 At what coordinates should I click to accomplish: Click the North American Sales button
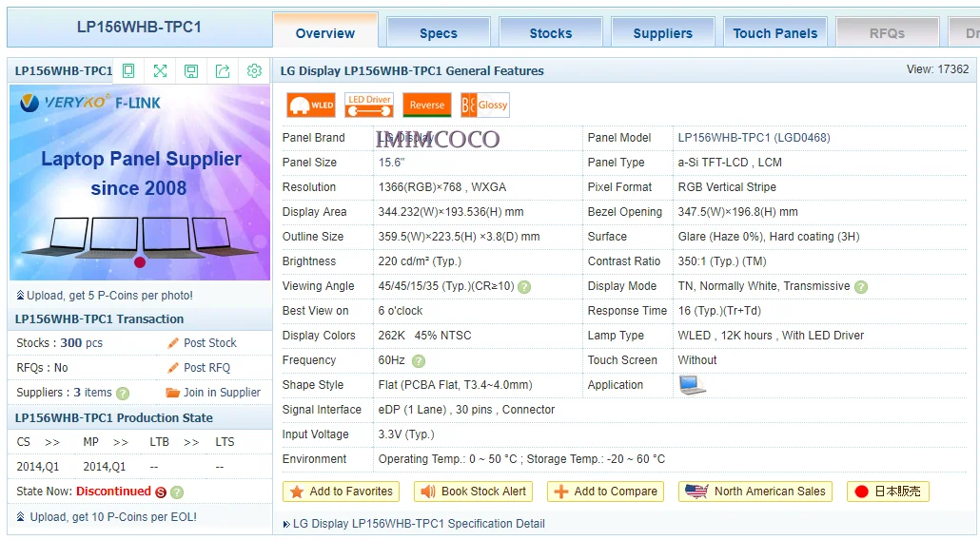pos(756,492)
